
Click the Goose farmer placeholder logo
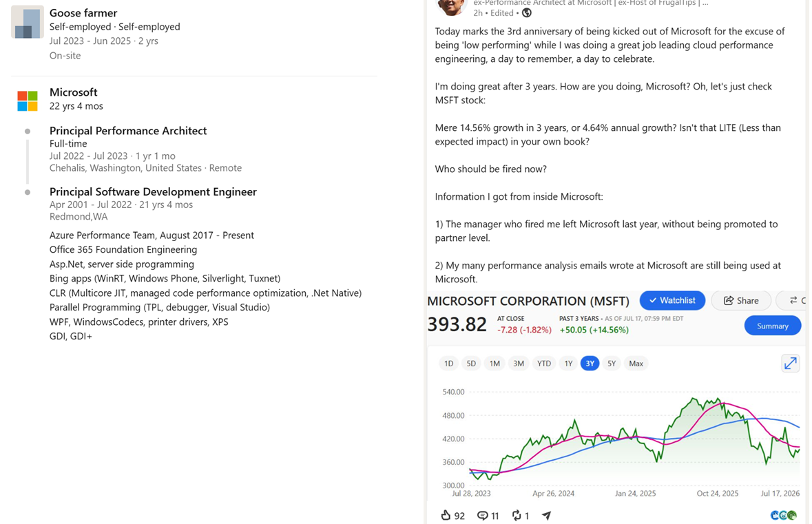tap(28, 22)
